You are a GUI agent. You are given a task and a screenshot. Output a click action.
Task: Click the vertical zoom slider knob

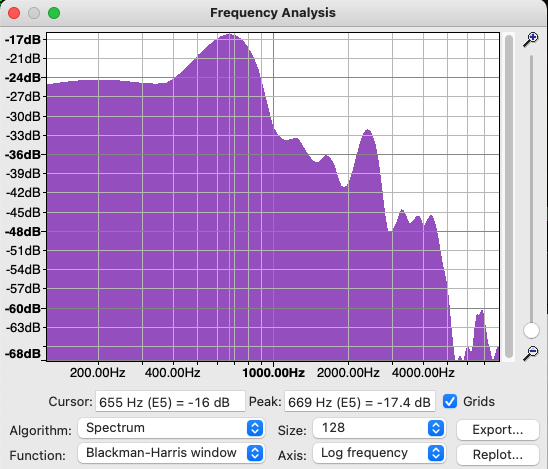click(531, 330)
